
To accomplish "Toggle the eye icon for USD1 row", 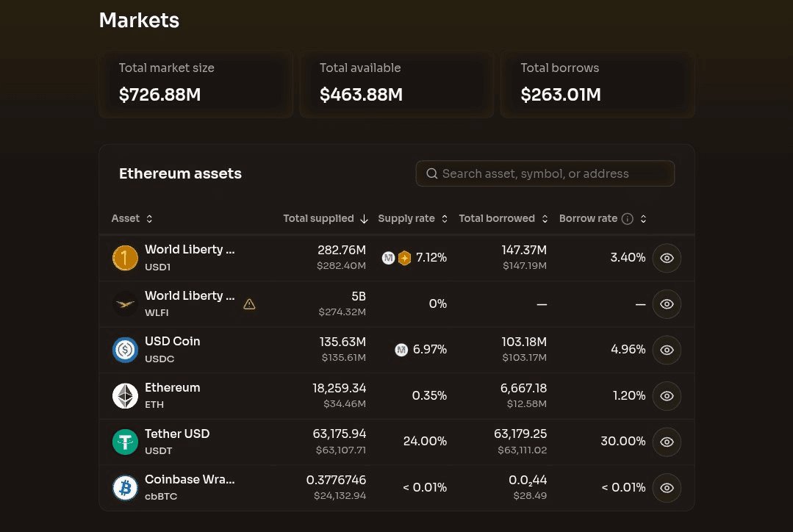I will coord(667,258).
